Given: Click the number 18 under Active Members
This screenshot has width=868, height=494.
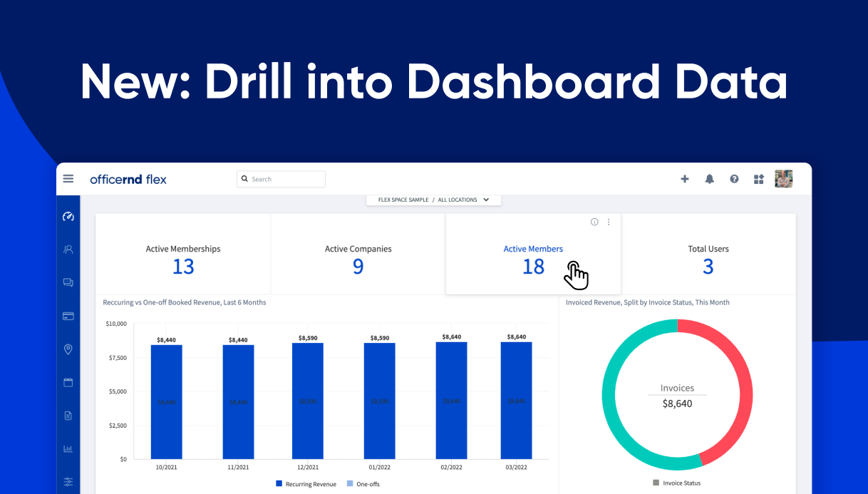Looking at the screenshot, I should pos(533,267).
